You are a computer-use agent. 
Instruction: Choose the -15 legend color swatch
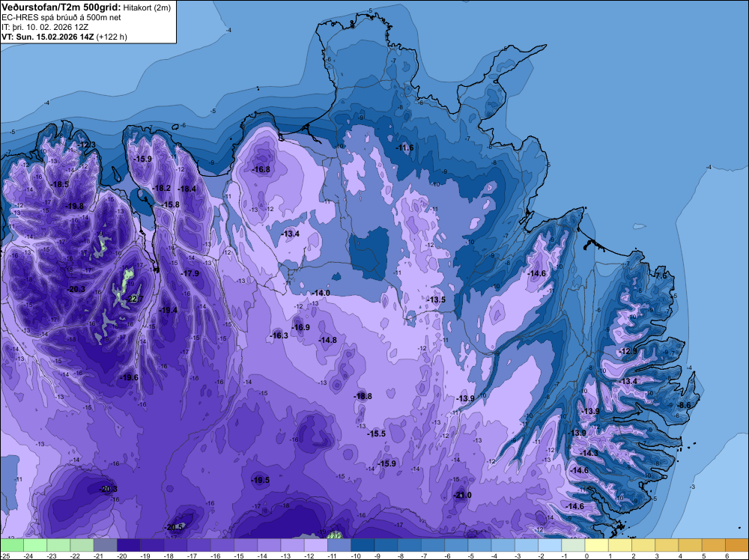(x=246, y=545)
